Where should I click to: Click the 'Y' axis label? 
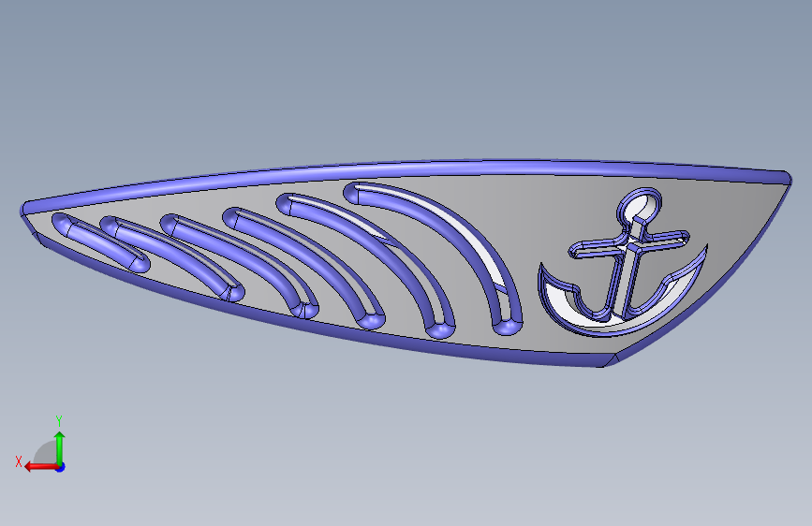pos(59,421)
